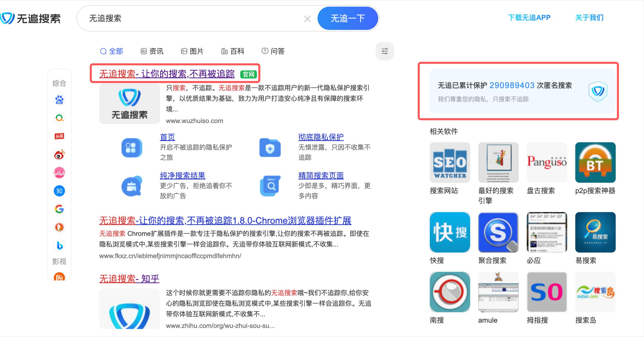Select the Bing icon in sidebar

(59, 246)
